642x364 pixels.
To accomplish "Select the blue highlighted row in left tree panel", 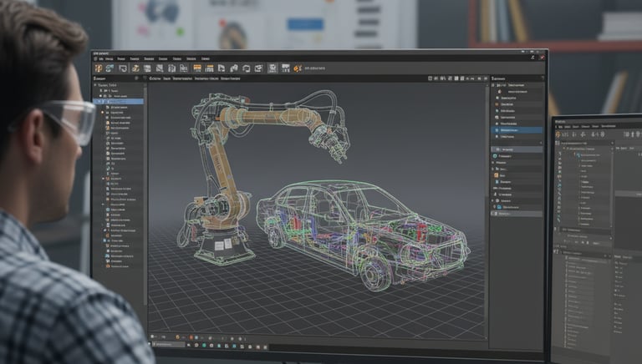I will [x=119, y=101].
